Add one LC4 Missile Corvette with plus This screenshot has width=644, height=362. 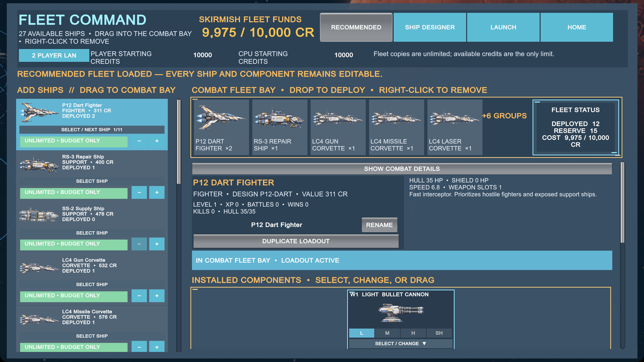[157, 347]
